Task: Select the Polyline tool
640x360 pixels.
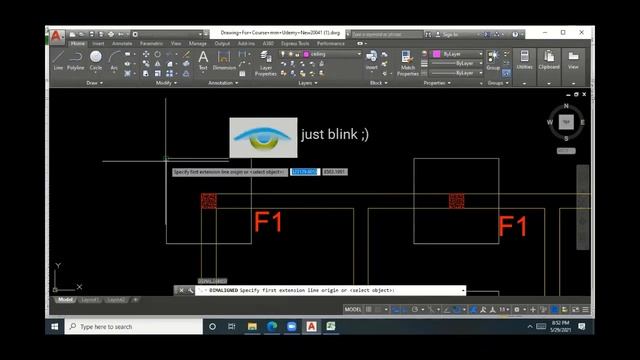Action: 76,60
